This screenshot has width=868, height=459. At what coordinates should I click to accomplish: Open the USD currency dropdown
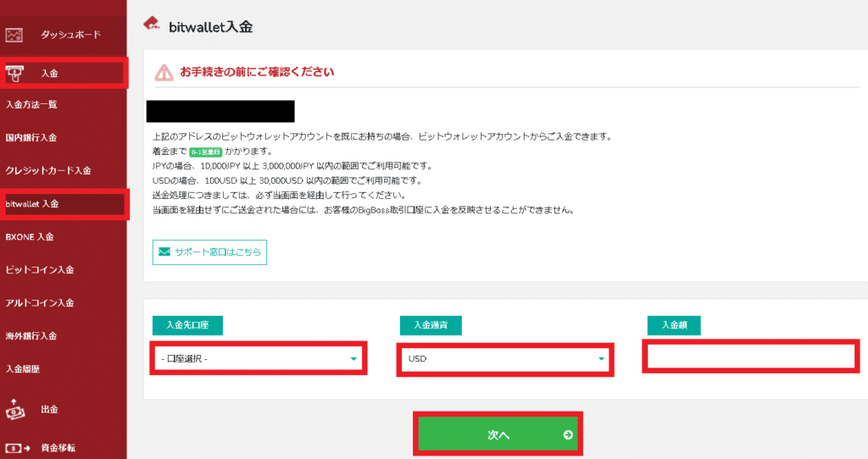[x=505, y=359]
